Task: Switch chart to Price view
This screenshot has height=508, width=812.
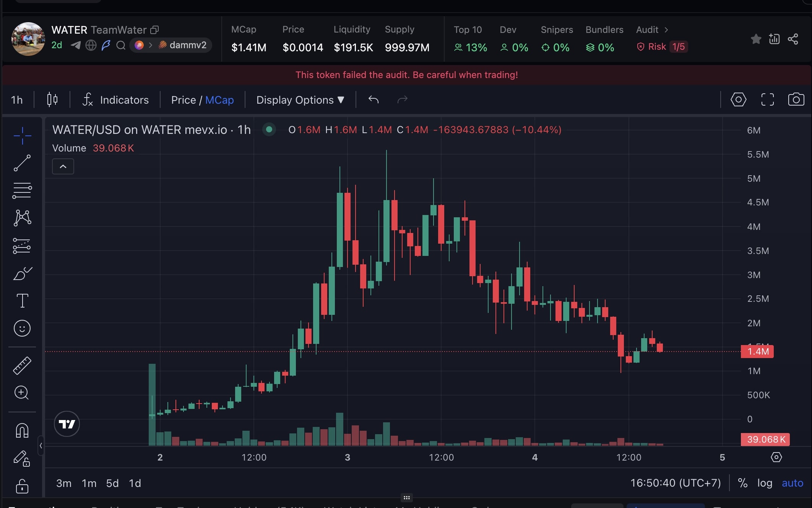Action: coord(183,100)
